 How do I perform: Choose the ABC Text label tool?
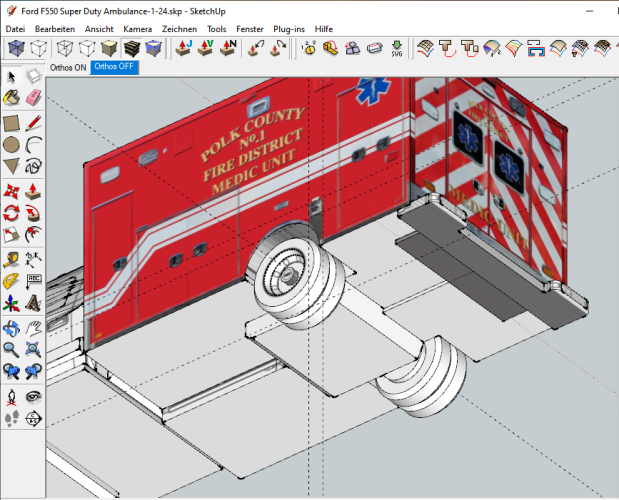pyautogui.click(x=34, y=281)
